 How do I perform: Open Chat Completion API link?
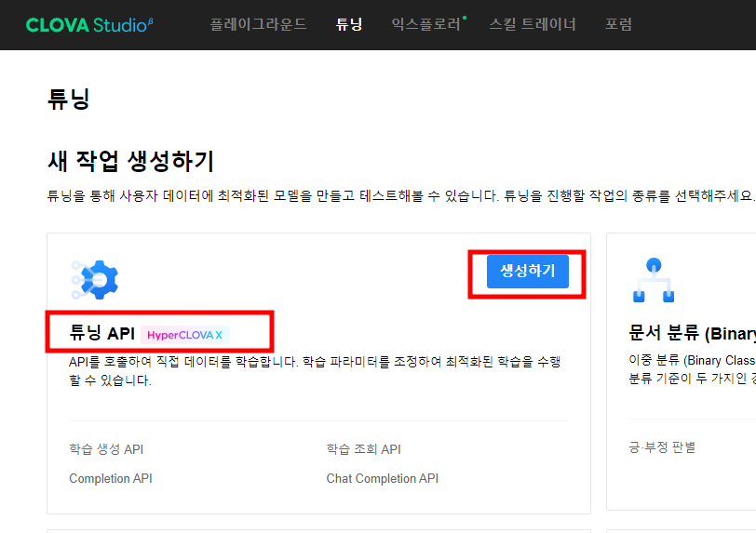click(383, 478)
